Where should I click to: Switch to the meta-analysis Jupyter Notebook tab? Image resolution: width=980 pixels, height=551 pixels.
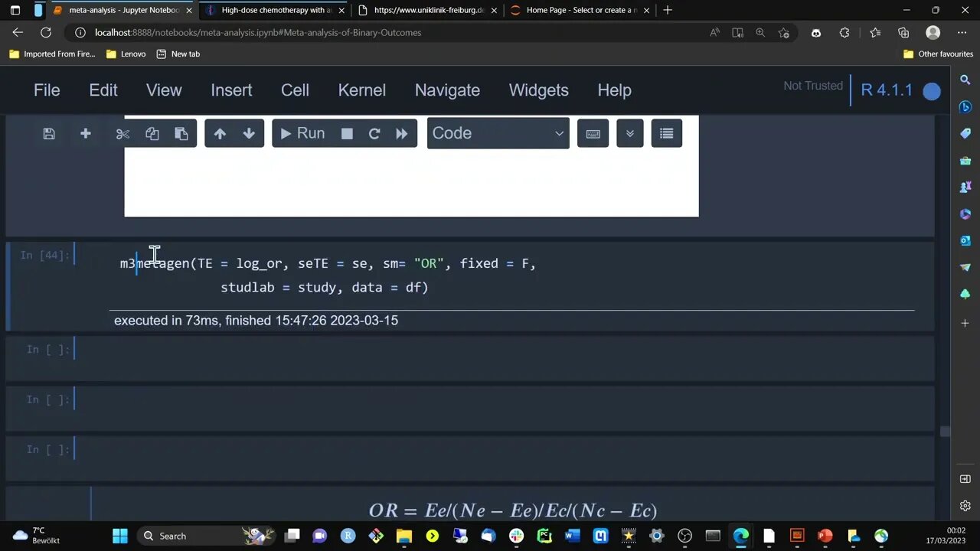pos(122,11)
